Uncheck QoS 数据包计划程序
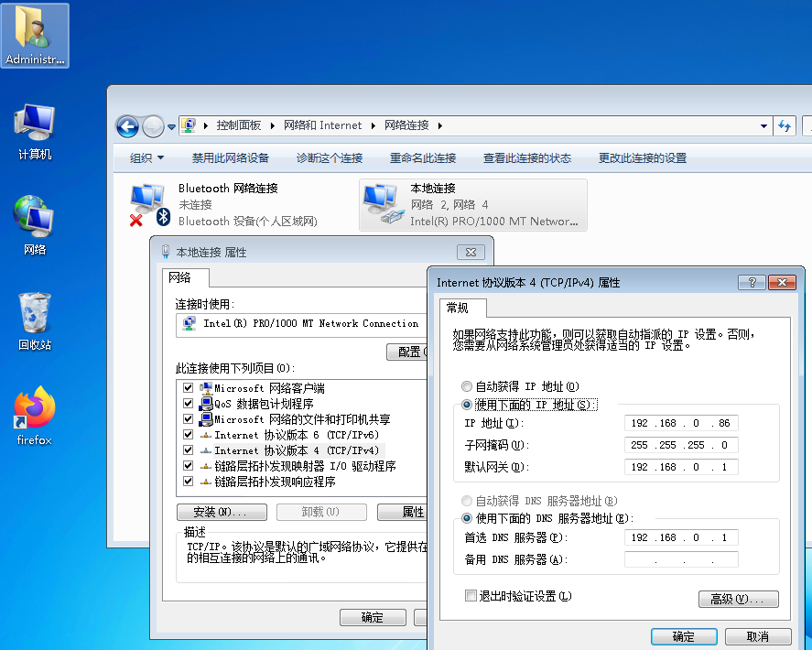The image size is (812, 650). pyautogui.click(x=188, y=405)
